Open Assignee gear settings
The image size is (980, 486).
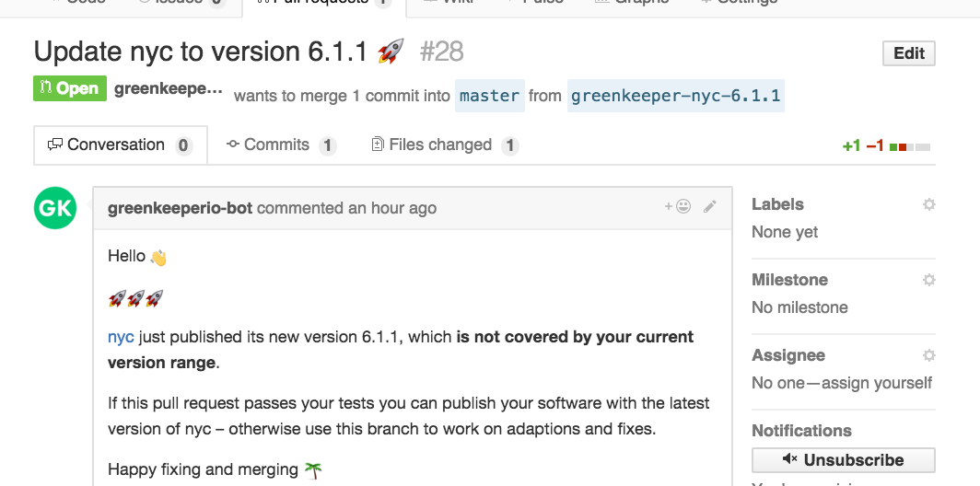pos(928,355)
